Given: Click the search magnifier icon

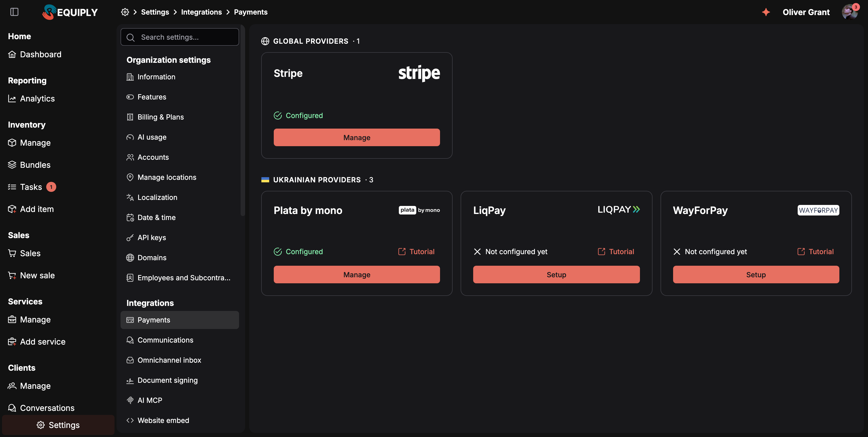Looking at the screenshot, I should pos(130,37).
